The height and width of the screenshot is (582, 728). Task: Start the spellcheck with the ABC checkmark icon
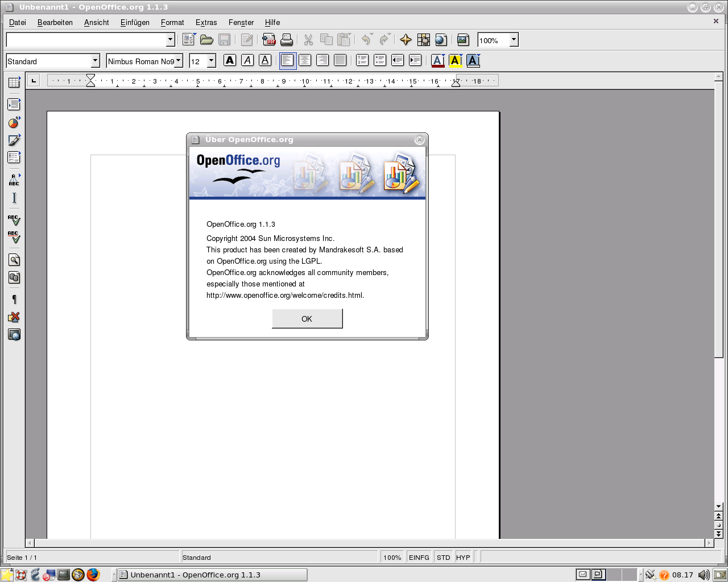(x=14, y=220)
